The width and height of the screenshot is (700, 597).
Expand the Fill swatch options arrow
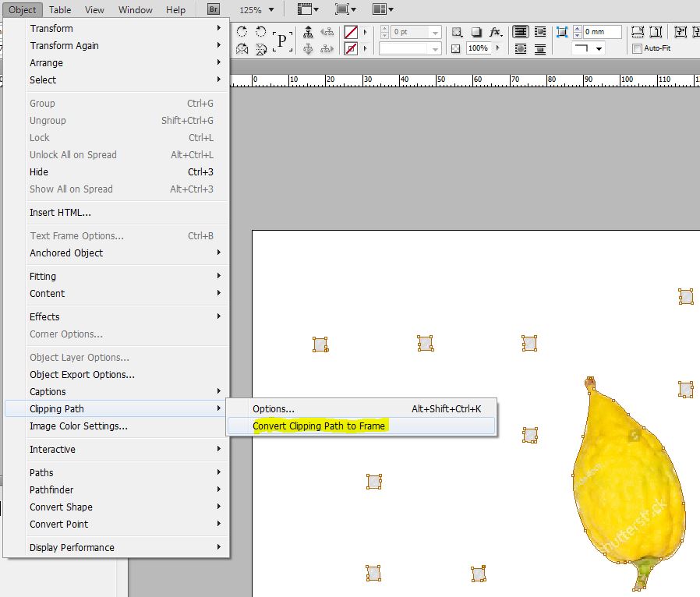(x=365, y=32)
